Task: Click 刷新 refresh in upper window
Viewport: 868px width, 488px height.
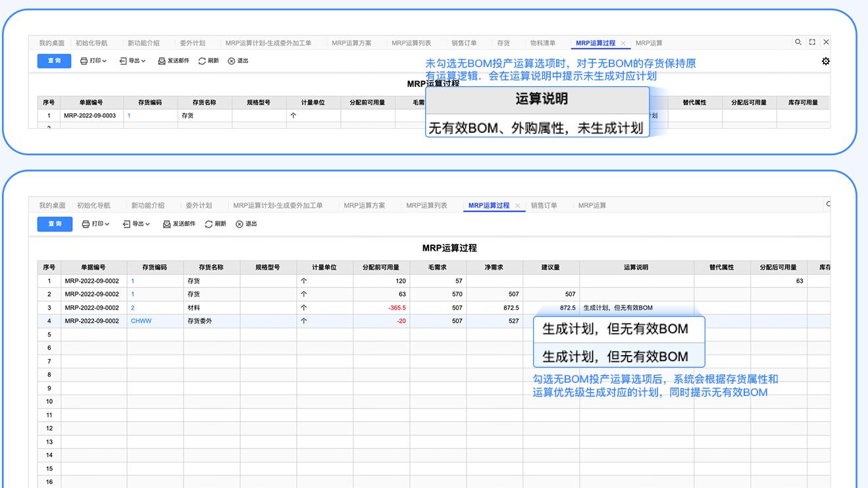Action: (208, 61)
